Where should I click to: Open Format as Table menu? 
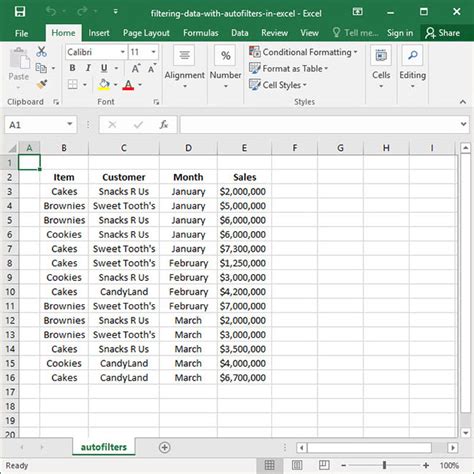click(x=289, y=69)
